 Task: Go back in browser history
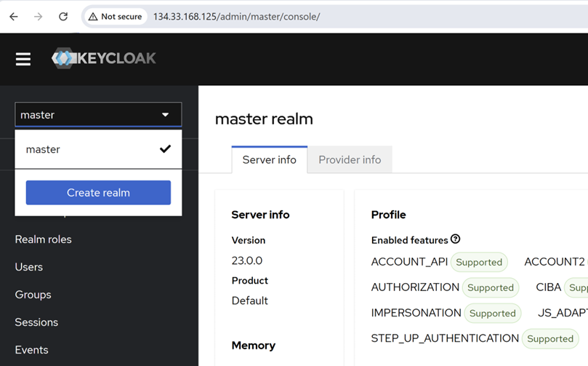tap(14, 17)
